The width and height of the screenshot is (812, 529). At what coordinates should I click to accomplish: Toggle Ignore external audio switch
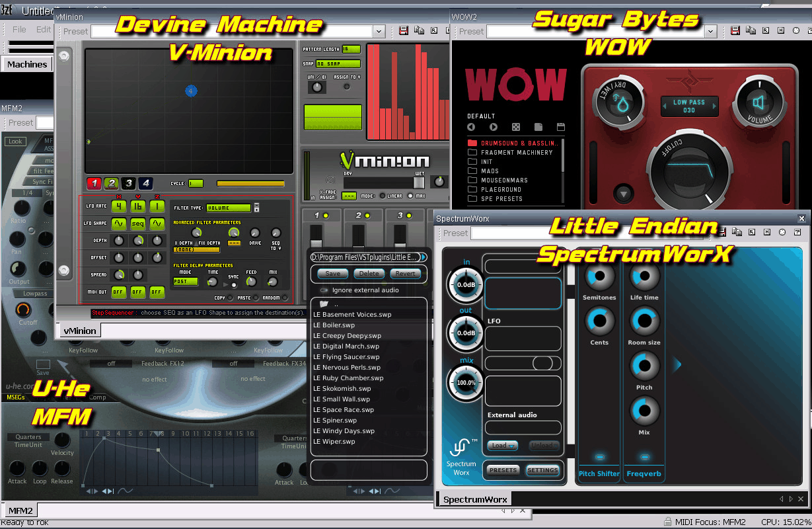pos(324,290)
